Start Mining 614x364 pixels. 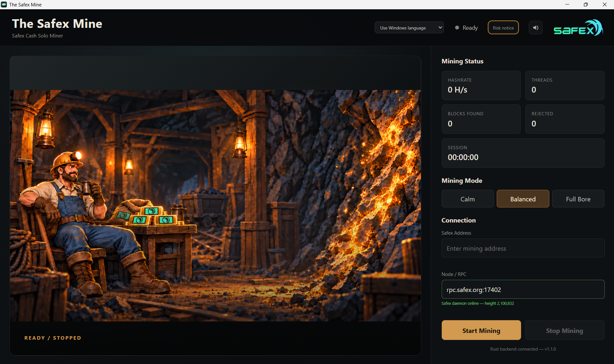(481, 330)
